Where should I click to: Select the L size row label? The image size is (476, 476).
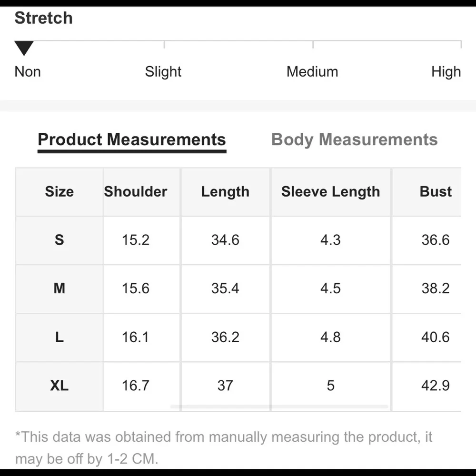coord(59,337)
